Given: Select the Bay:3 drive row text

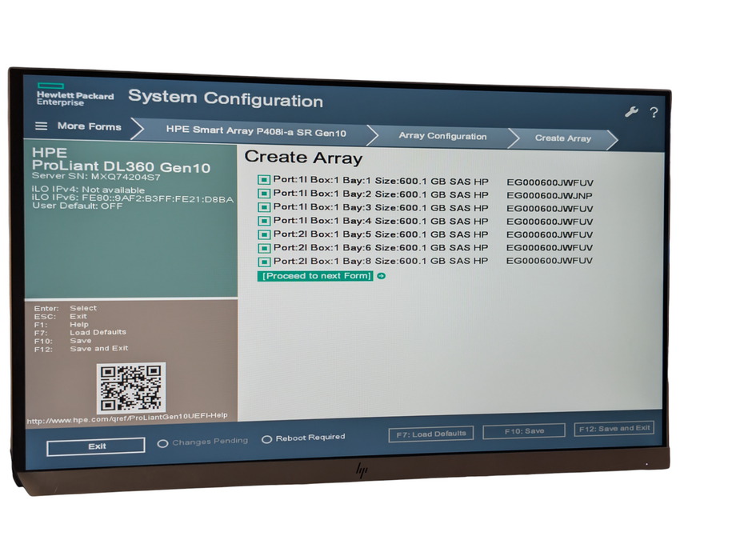Looking at the screenshot, I should click(381, 207).
